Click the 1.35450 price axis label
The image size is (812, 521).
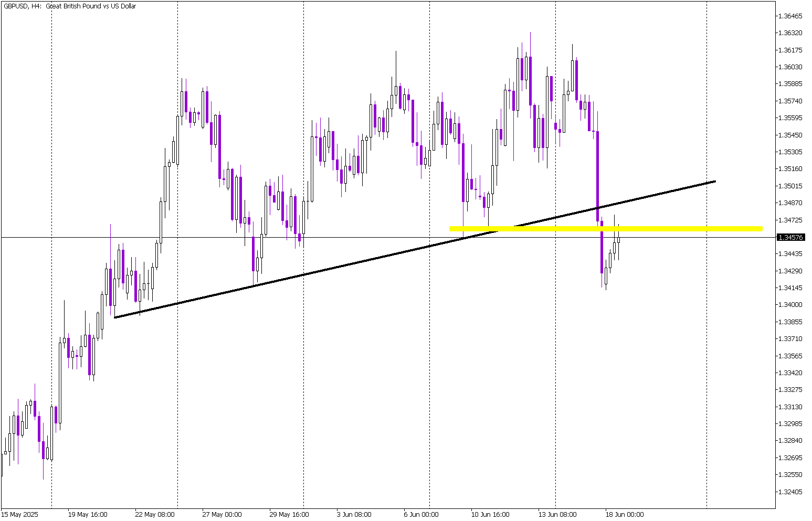coord(792,135)
